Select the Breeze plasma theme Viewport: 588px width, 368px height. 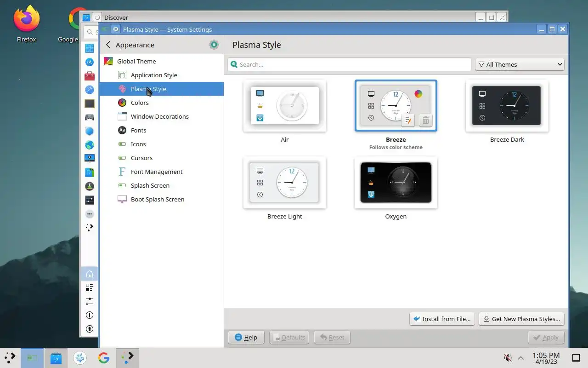coord(396,106)
